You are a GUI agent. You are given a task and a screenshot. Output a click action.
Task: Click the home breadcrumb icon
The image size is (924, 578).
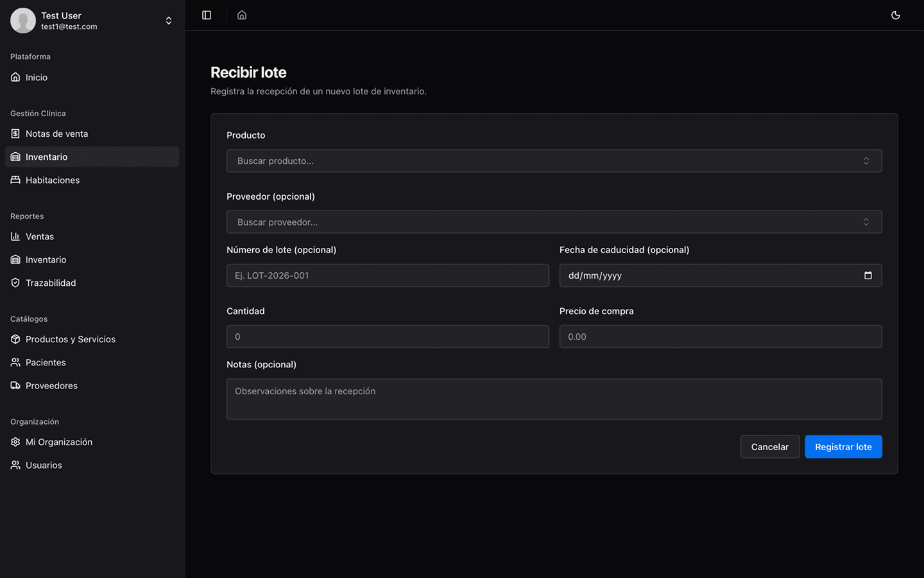point(242,15)
